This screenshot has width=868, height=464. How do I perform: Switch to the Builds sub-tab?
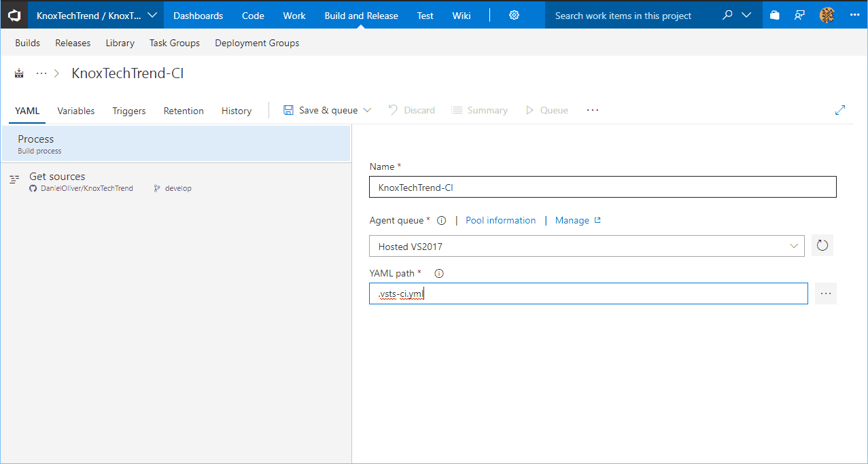[28, 43]
